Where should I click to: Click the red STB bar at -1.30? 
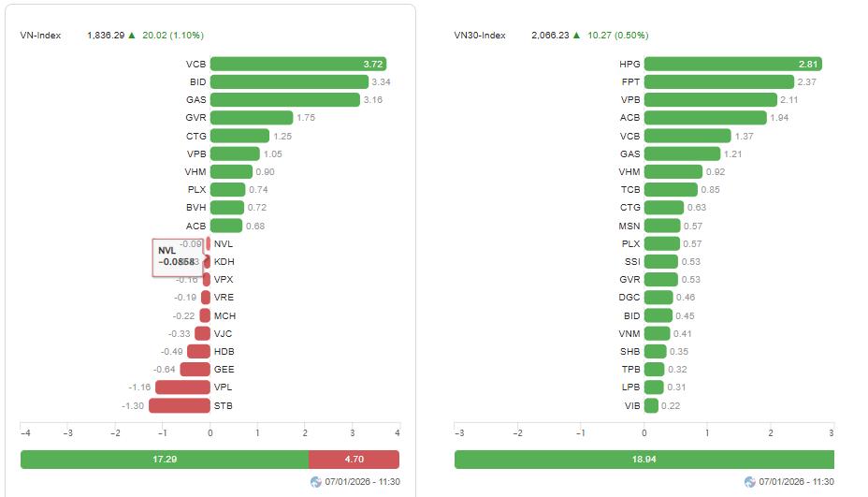(179, 405)
